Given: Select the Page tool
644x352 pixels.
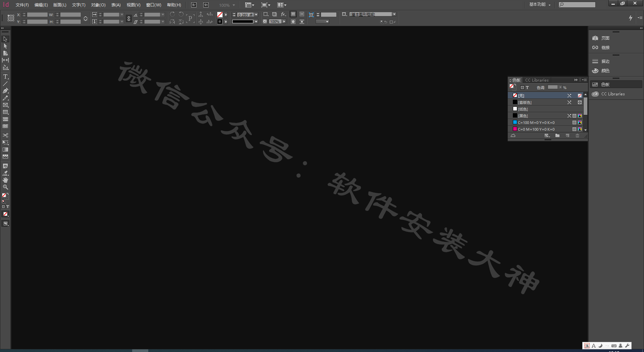Looking at the screenshot, I should [5, 53].
